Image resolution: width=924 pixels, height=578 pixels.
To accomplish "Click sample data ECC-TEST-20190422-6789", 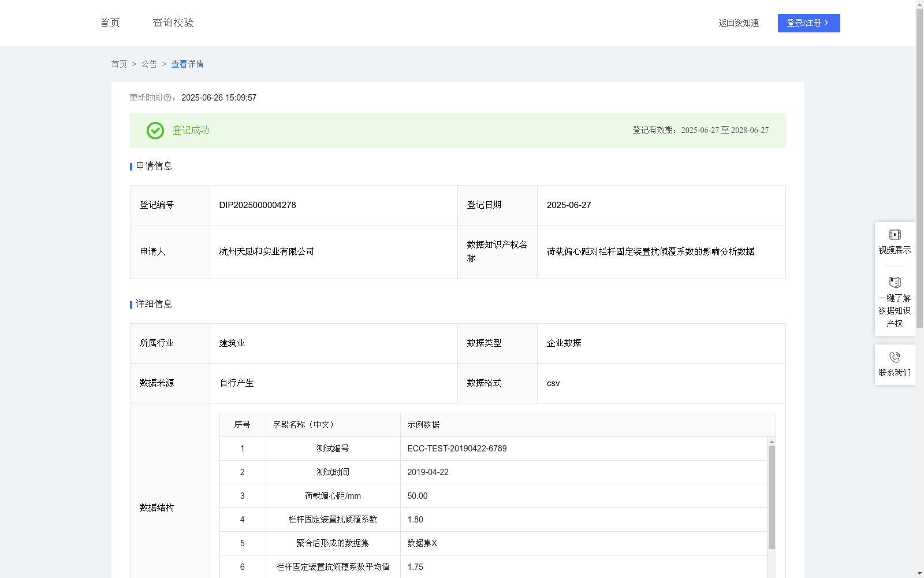I will click(x=457, y=449).
